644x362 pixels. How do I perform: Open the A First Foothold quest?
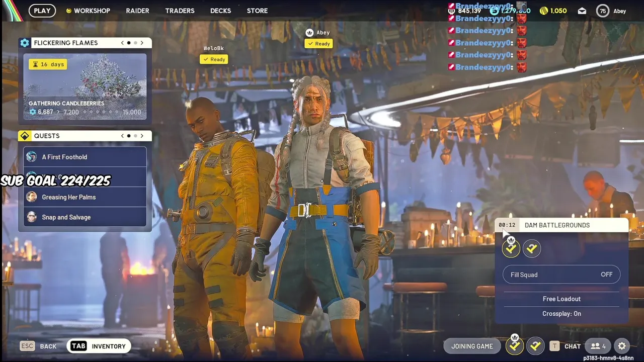(x=85, y=157)
